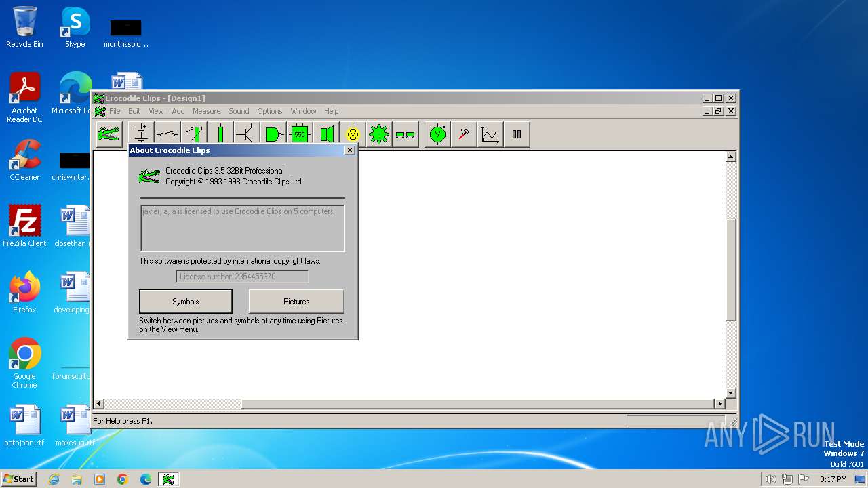Select the monthssolu desktop file
Image resolution: width=868 pixels, height=488 pixels.
tap(125, 33)
